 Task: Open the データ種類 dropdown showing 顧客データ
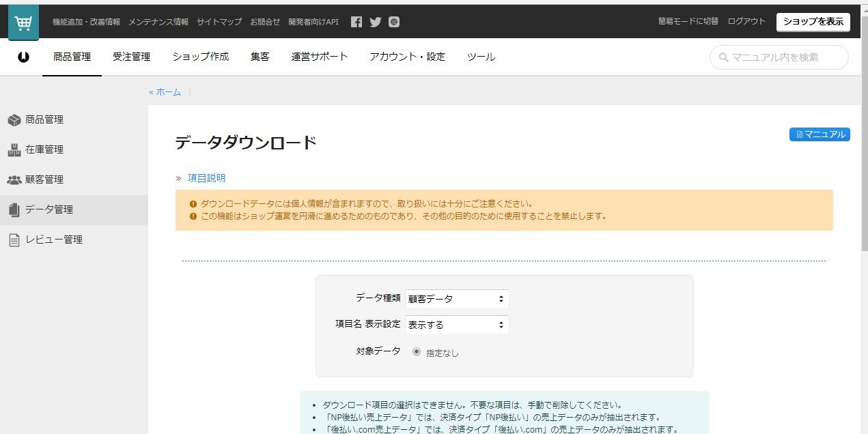[x=457, y=299]
